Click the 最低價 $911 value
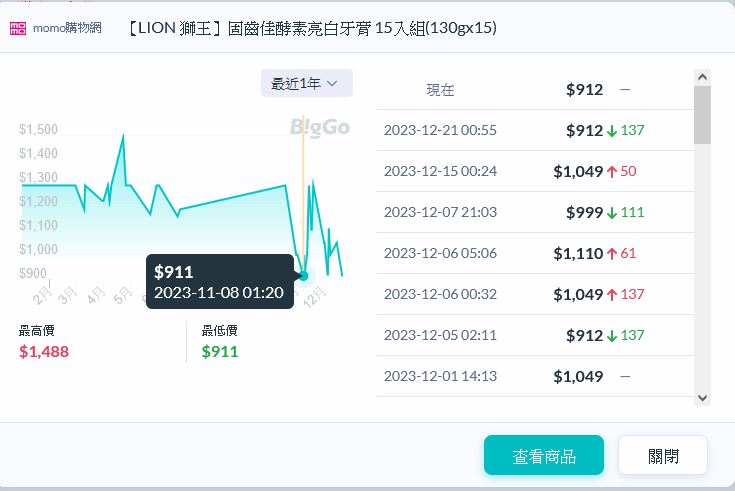Viewport: 735px width, 491px height. [x=220, y=351]
